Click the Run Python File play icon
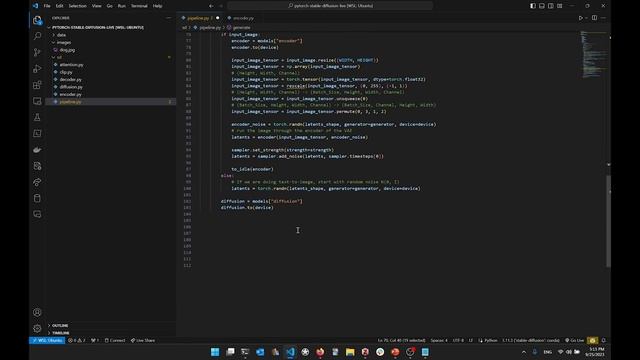Image resolution: width=640 pixels, height=360 pixels. 580,18
